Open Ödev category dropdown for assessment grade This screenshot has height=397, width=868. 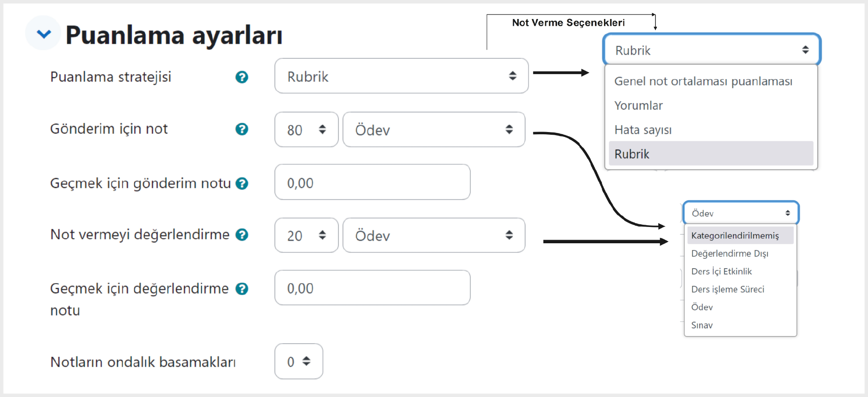434,235
